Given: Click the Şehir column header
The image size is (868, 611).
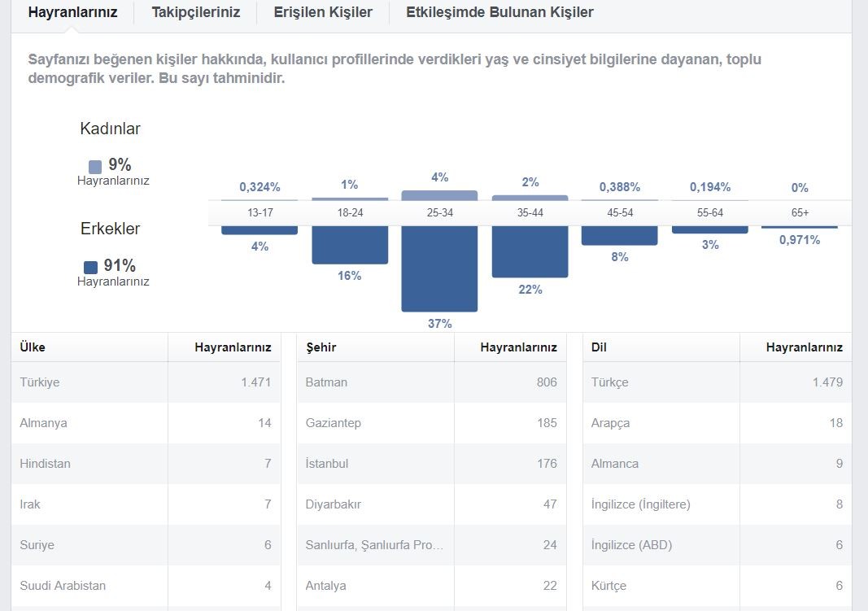Looking at the screenshot, I should [321, 347].
